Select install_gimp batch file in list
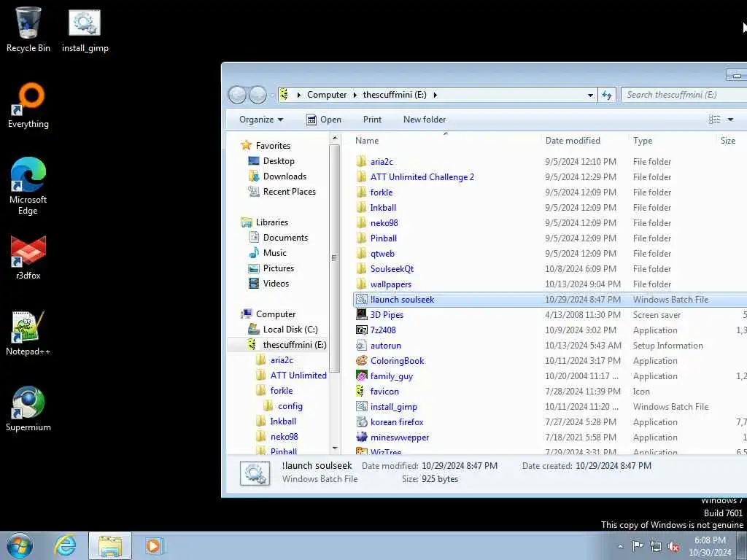The height and width of the screenshot is (560, 747). coord(393,407)
